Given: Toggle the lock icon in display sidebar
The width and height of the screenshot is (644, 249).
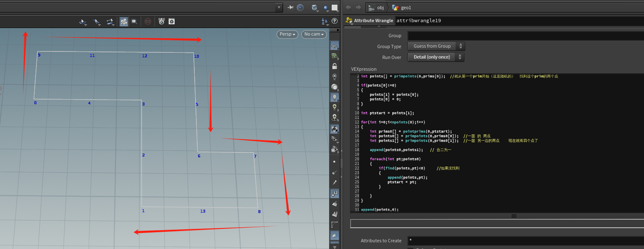Looking at the screenshot, I should pyautogui.click(x=335, y=66).
